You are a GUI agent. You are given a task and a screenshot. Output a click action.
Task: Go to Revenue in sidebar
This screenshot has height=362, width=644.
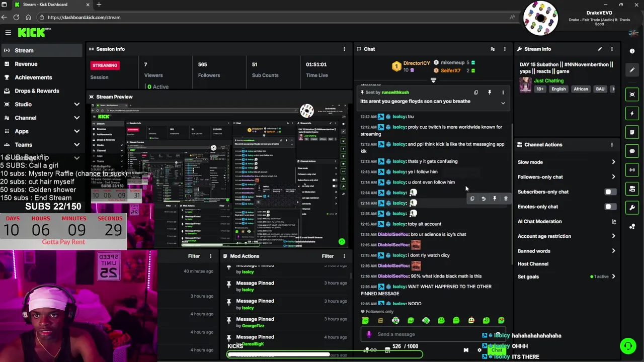coord(41,64)
